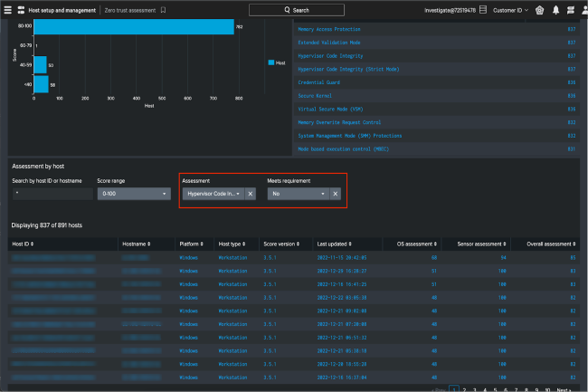This screenshot has height=392, width=588.
Task: Click the Next pagination link
Action: click(x=563, y=389)
